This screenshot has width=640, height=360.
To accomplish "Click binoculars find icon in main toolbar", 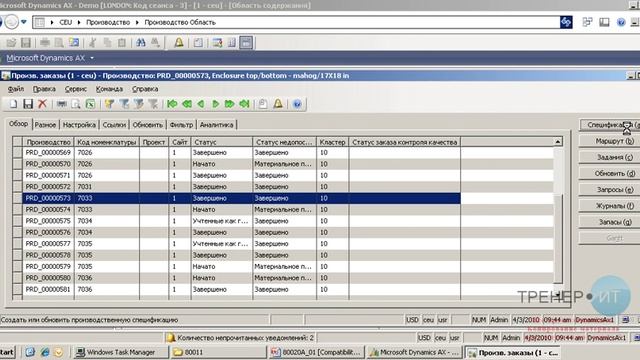I will [141, 42].
